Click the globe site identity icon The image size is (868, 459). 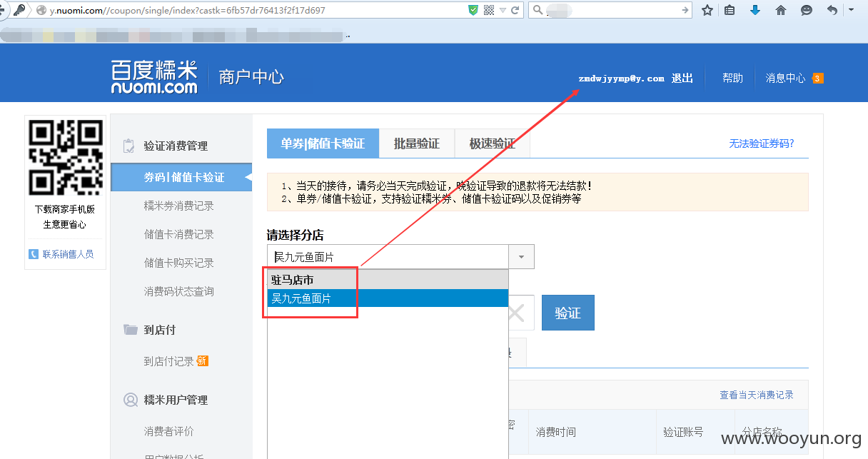41,10
